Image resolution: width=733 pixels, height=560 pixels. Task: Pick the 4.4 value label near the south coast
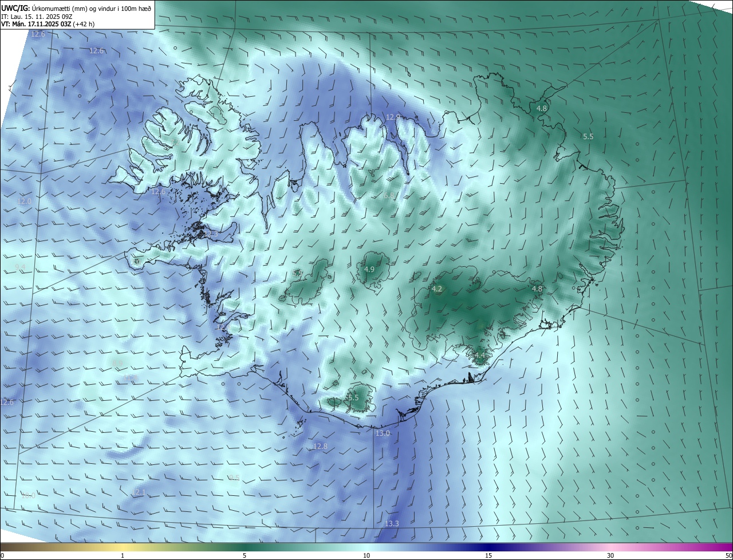[x=480, y=356]
